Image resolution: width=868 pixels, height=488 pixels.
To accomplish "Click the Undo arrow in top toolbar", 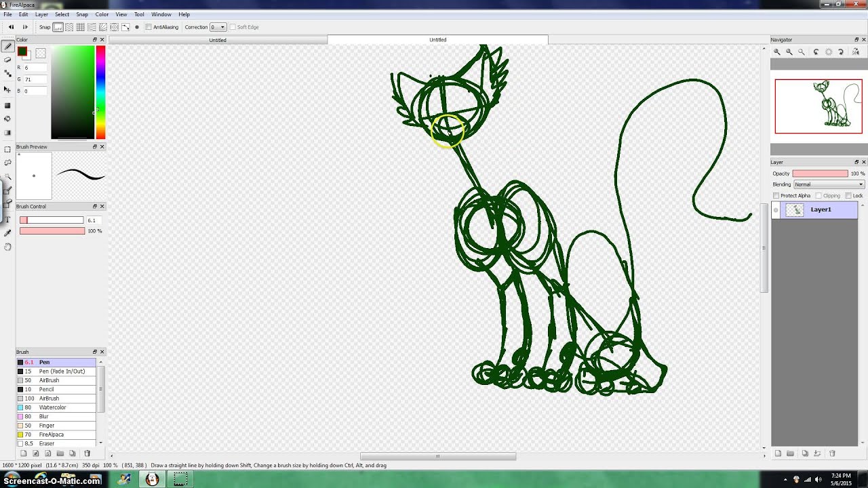I will tap(11, 27).
